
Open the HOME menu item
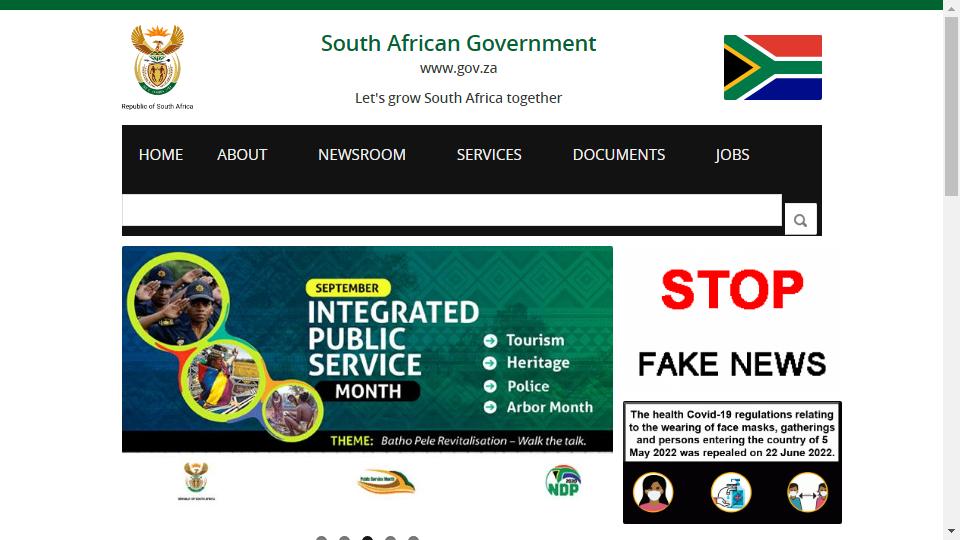tap(161, 155)
